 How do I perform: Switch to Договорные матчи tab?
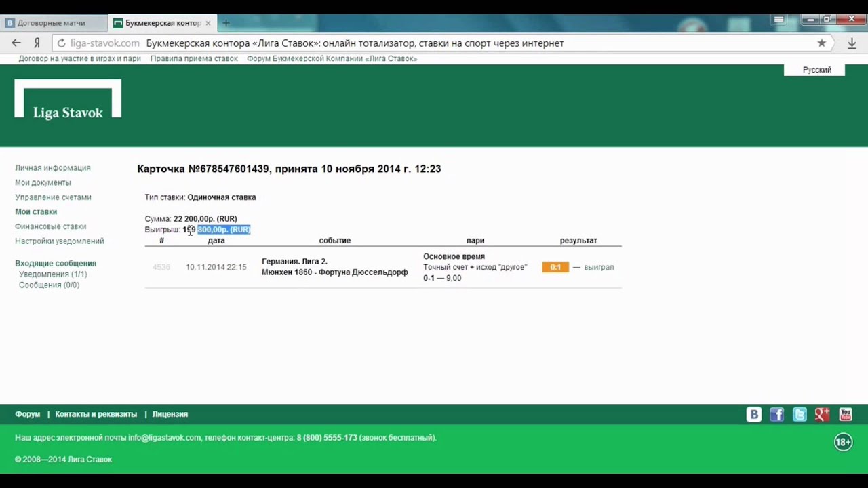point(53,23)
